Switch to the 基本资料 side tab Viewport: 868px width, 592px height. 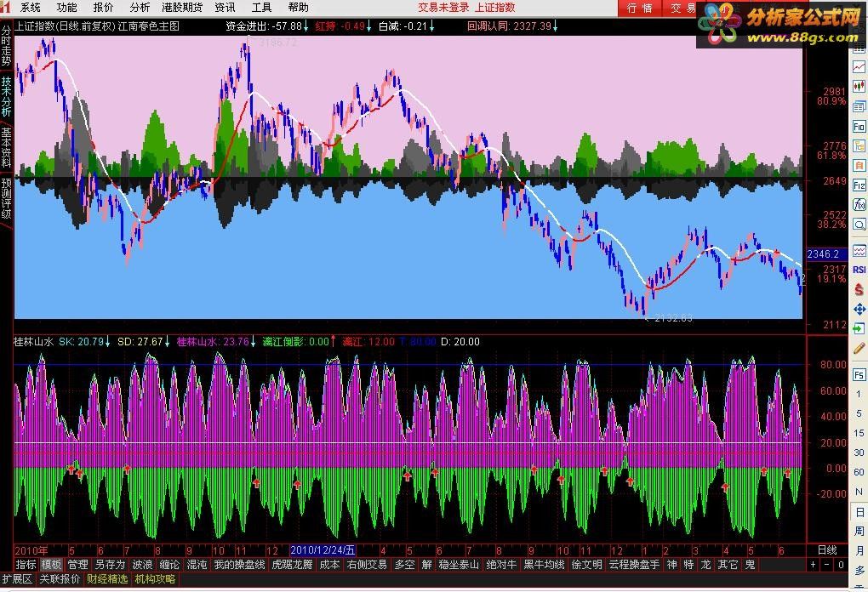coord(6,148)
